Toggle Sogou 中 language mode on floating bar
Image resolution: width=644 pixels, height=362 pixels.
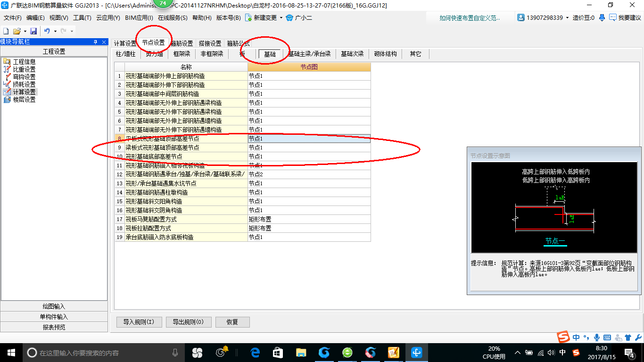click(x=577, y=337)
